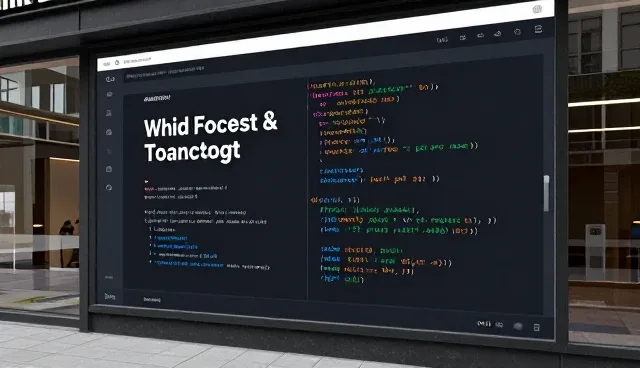Image resolution: width=640 pixels, height=368 pixels.
Task: Click the second left sidebar icon from the top
Action: tap(109, 95)
